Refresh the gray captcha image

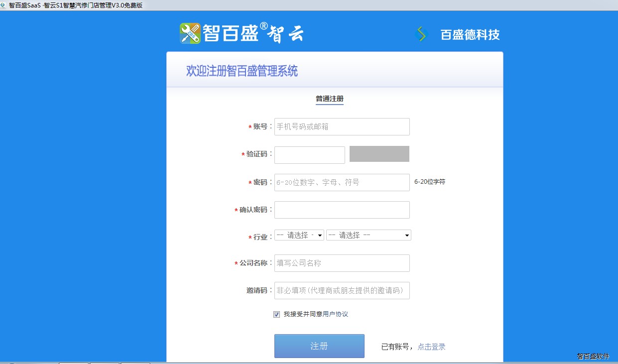coord(379,154)
